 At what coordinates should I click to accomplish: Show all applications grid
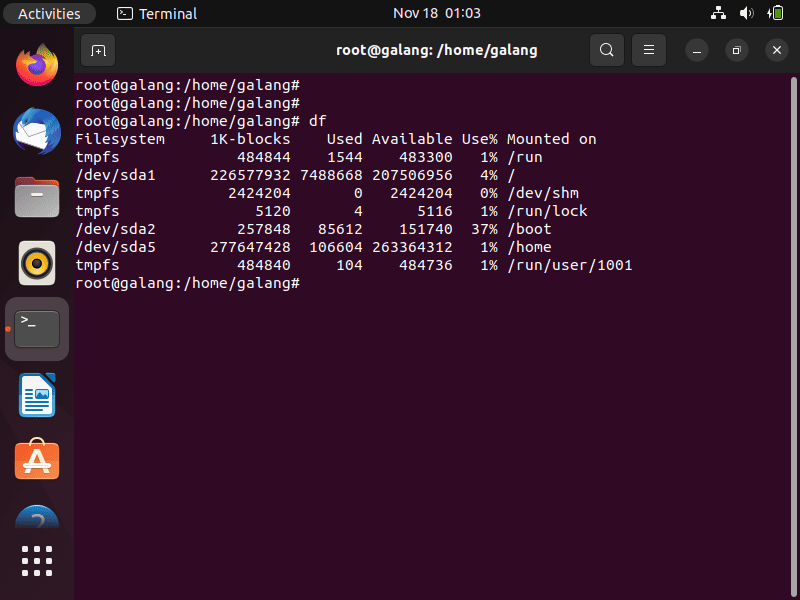(37, 561)
